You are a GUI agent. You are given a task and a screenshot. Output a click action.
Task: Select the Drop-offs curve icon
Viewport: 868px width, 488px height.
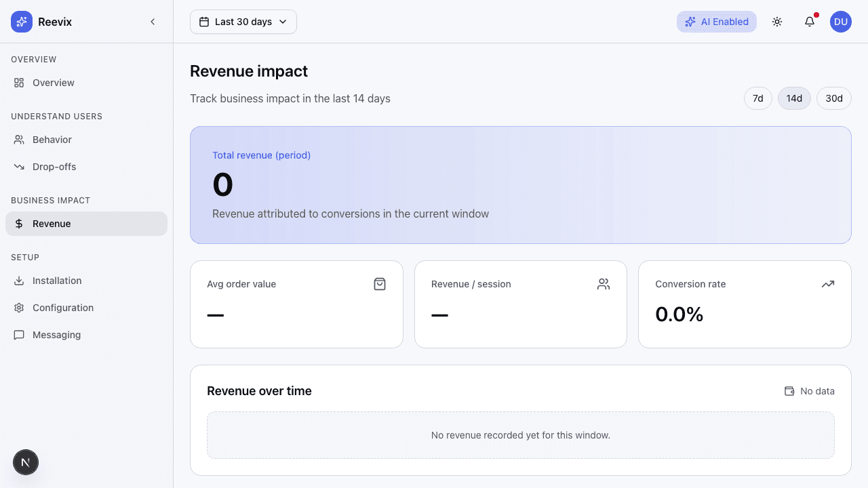click(20, 166)
